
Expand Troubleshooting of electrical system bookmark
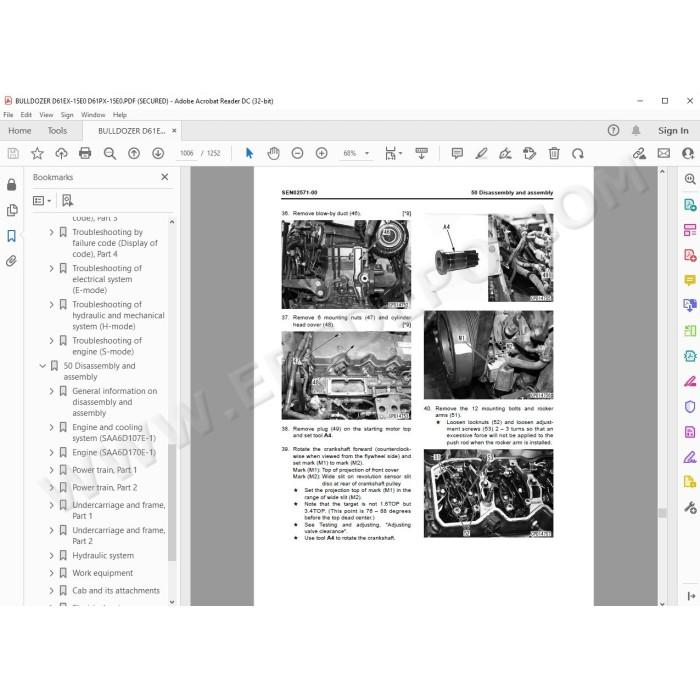click(x=51, y=268)
